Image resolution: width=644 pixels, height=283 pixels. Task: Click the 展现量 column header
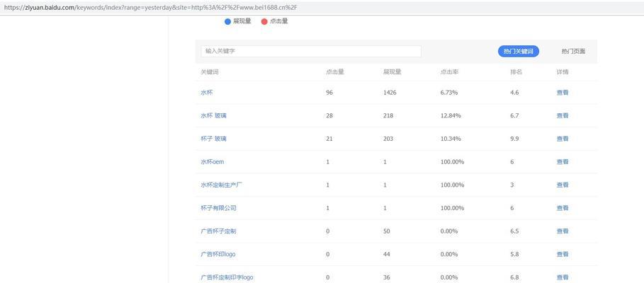392,71
